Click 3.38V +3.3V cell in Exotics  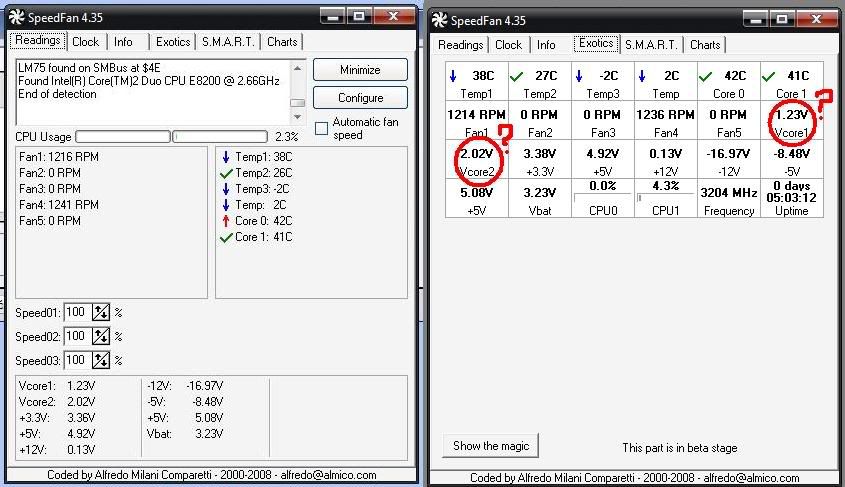click(x=539, y=159)
